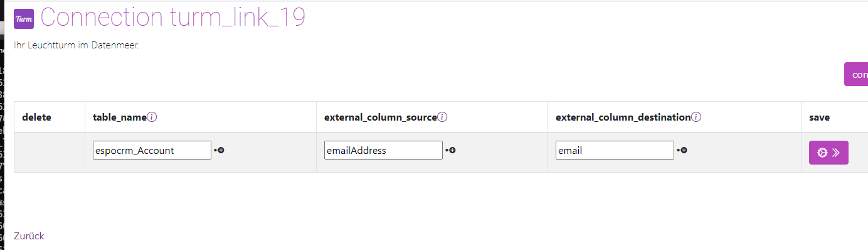The height and width of the screenshot is (250, 868).
Task: Focus the emailAddress source column input
Action: (x=383, y=150)
